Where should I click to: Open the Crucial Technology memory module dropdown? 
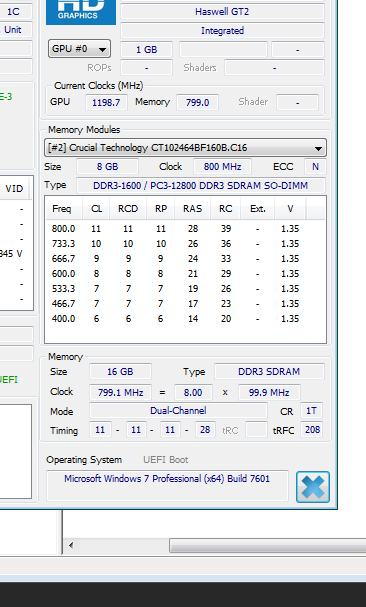click(185, 148)
